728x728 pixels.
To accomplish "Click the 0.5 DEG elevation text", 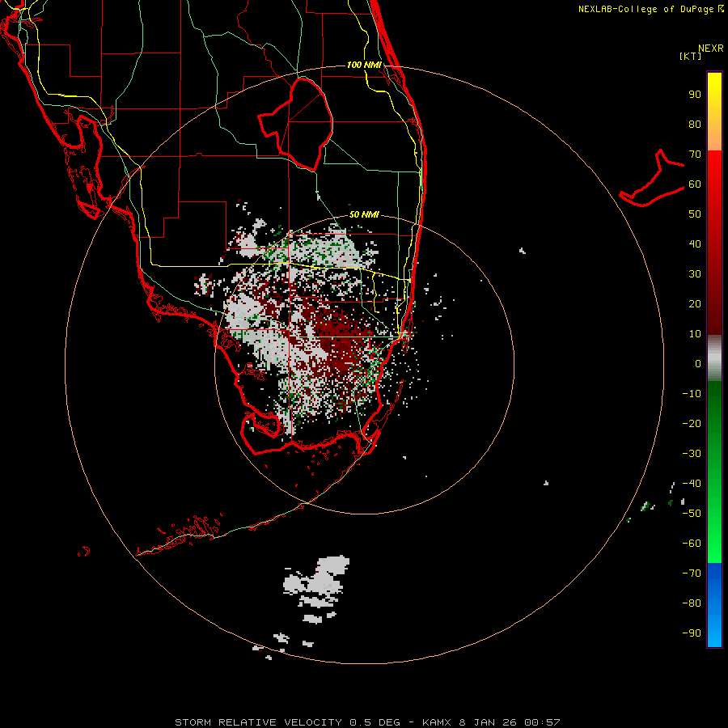I will point(375,722).
